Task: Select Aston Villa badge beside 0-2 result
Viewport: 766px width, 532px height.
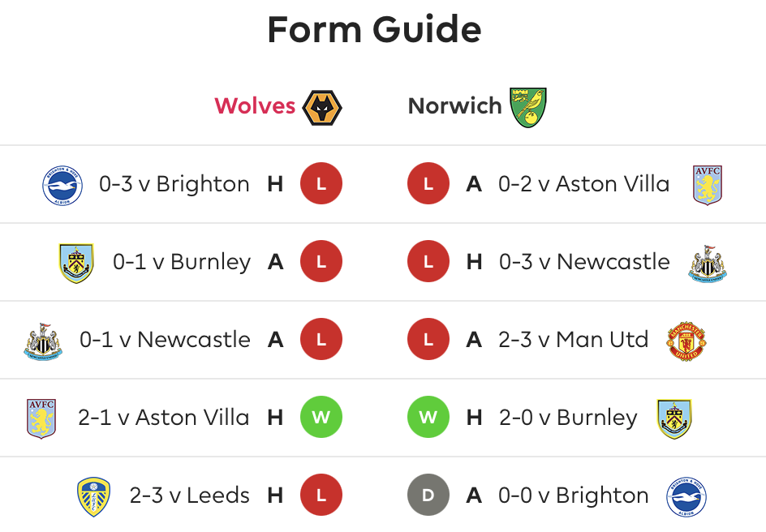Action: [x=708, y=186]
